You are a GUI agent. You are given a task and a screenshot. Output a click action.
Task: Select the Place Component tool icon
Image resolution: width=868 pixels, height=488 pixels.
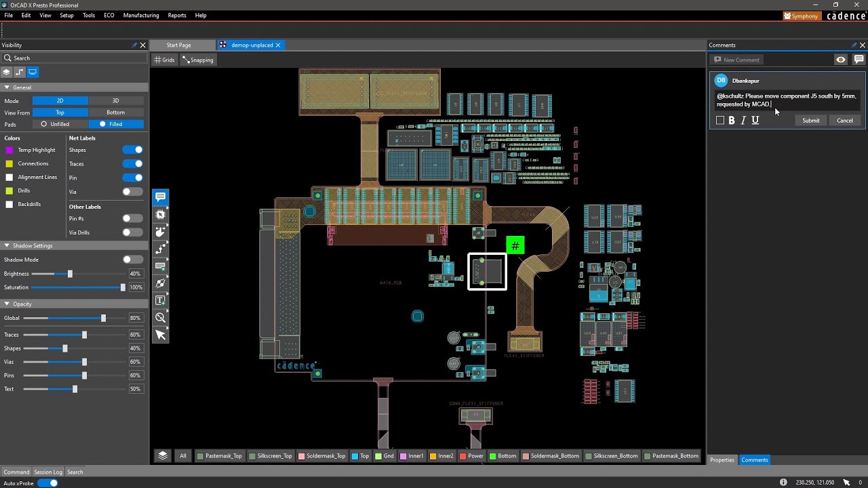(161, 214)
